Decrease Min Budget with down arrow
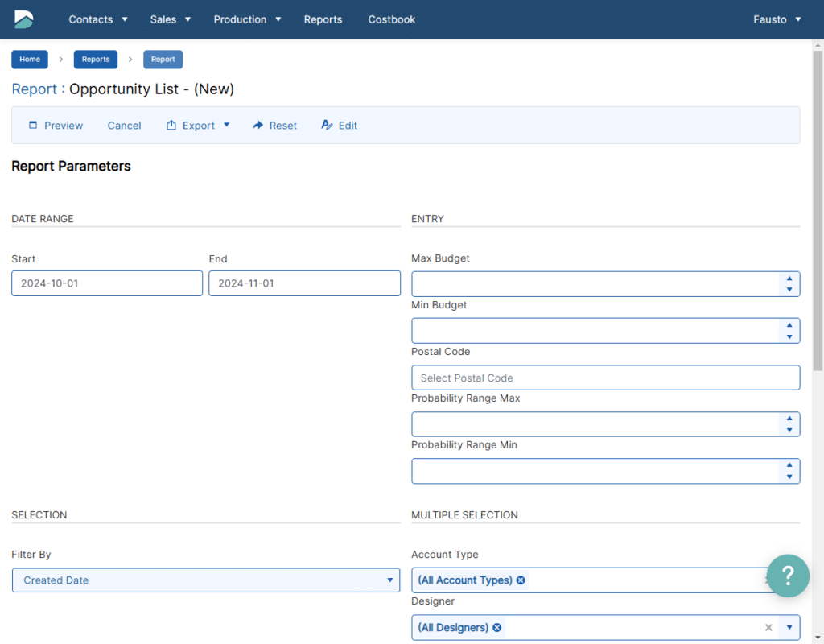 [789, 336]
